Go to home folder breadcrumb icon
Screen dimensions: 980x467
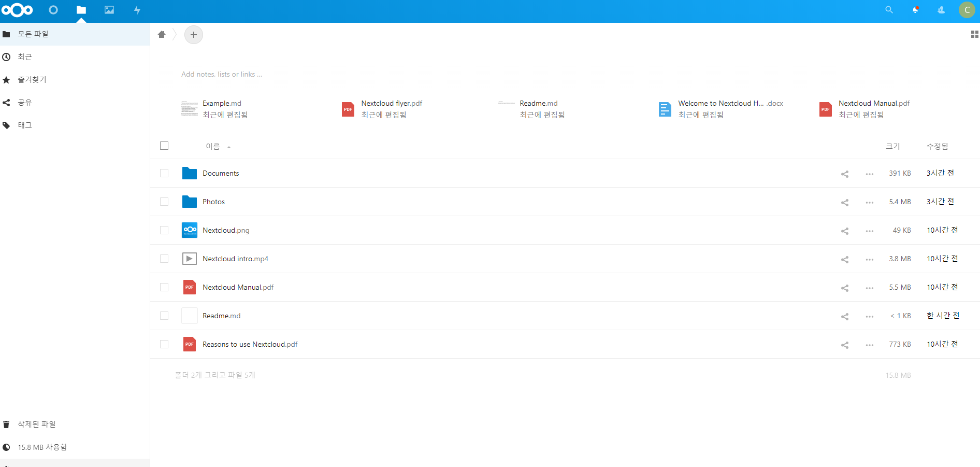162,35
